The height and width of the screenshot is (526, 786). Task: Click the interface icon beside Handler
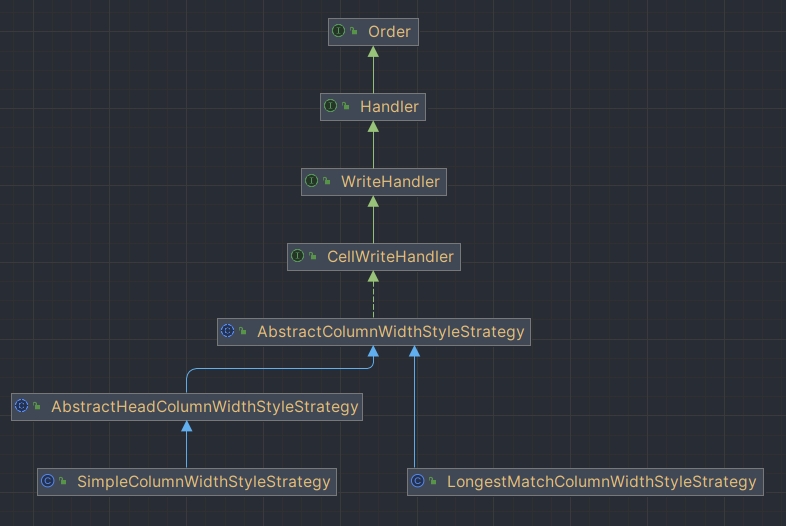click(x=331, y=107)
